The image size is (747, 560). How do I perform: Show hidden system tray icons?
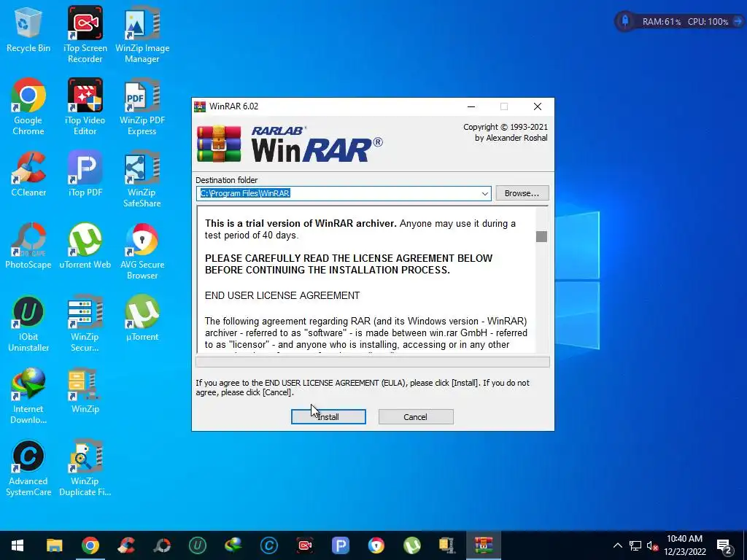coord(617,545)
